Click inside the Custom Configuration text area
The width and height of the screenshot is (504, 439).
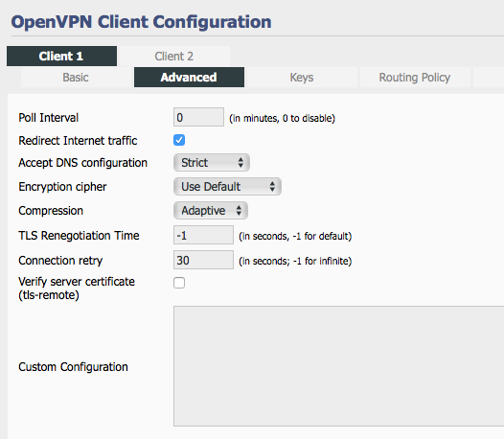pos(339,366)
